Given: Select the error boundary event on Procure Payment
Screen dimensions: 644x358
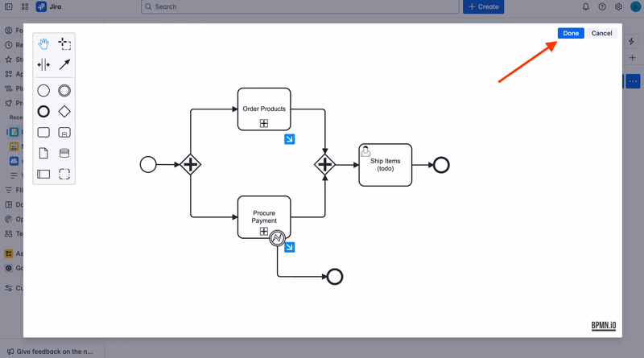Looking at the screenshot, I should (277, 237).
